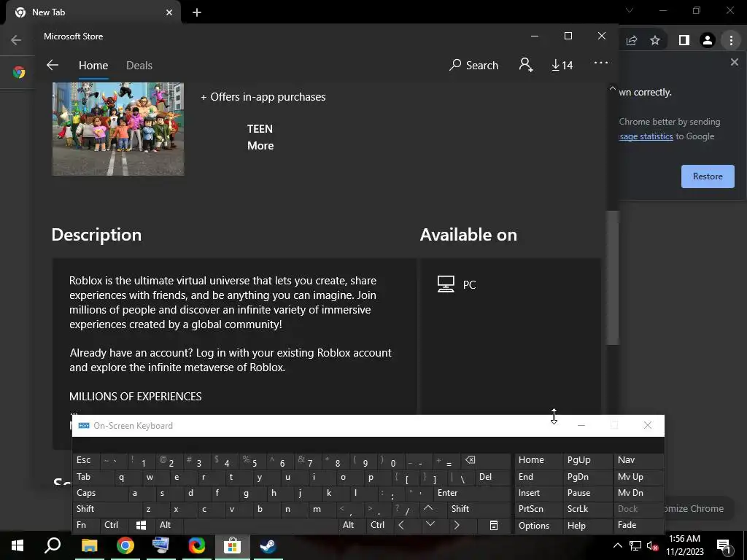Viewport: 747px width, 560px height.
Task: Click the Del key
Action: click(492, 477)
